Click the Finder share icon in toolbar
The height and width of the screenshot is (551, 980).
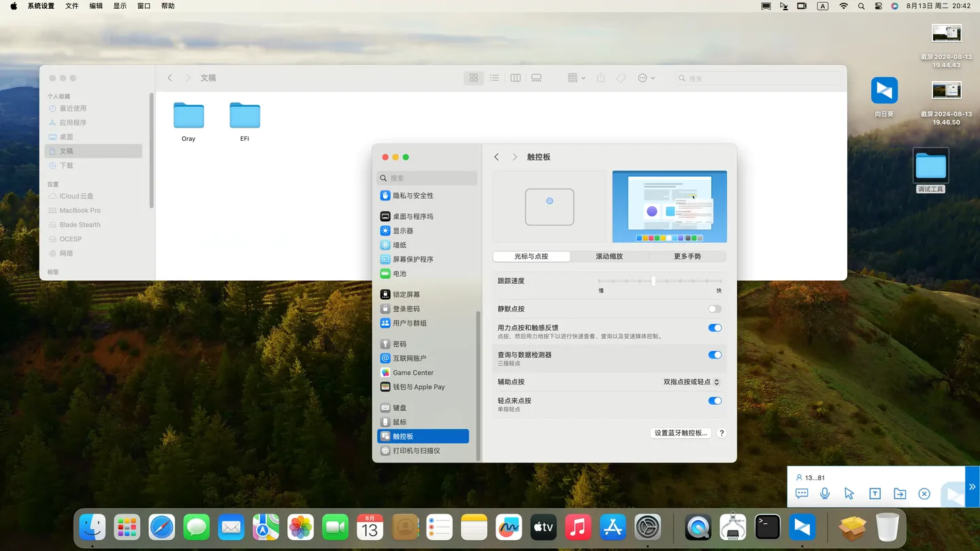[x=600, y=78]
